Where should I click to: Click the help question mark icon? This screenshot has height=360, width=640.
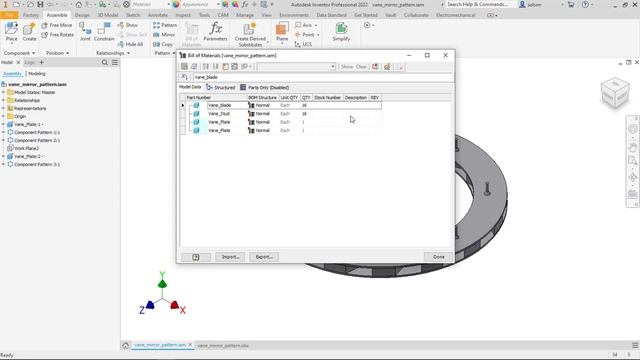585,4
